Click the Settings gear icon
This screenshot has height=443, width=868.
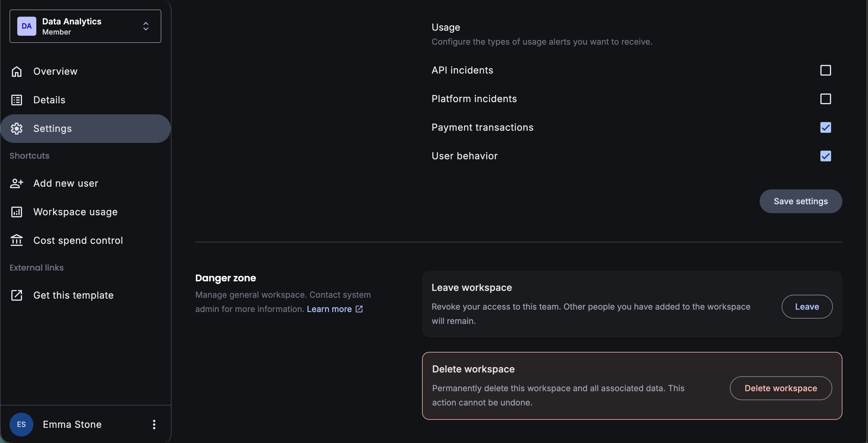pos(16,128)
